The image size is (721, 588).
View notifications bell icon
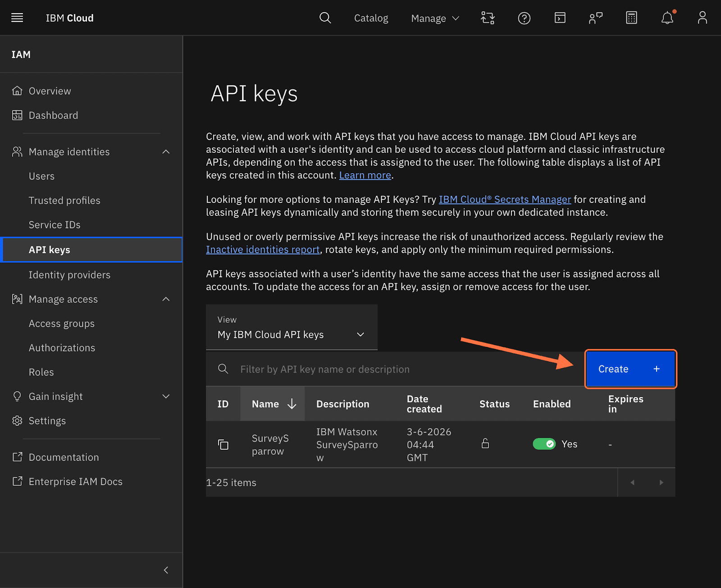coord(667,18)
